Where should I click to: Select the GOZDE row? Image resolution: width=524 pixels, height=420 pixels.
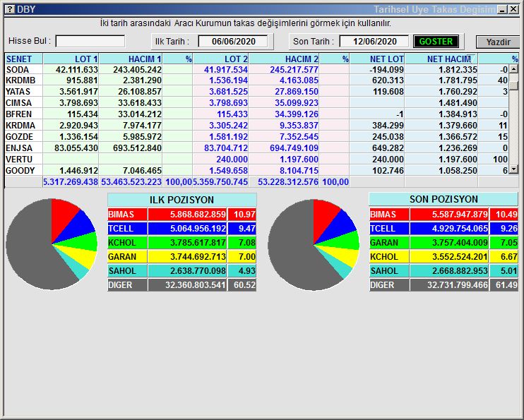[x=256, y=137]
